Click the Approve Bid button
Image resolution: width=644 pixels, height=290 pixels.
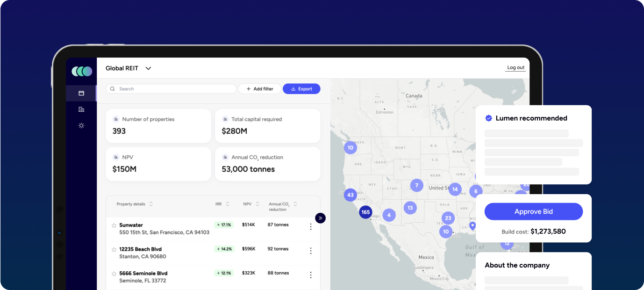534,211
